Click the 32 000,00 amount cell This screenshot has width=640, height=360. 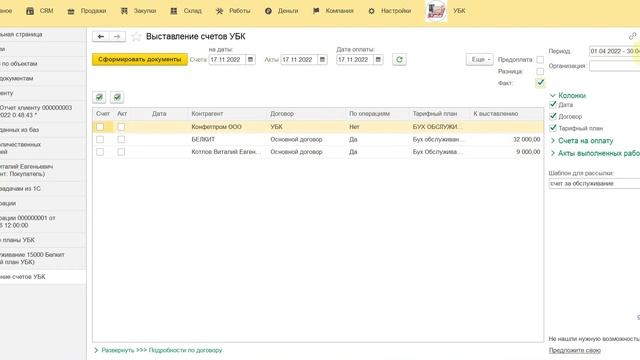coord(507,140)
